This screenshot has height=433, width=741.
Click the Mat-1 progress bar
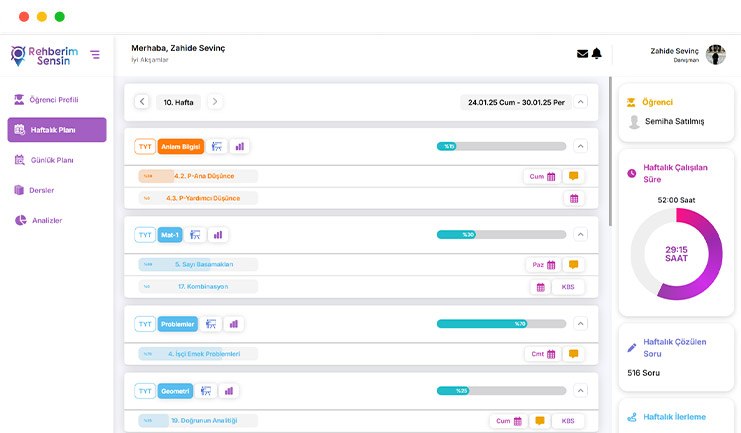[x=501, y=235]
